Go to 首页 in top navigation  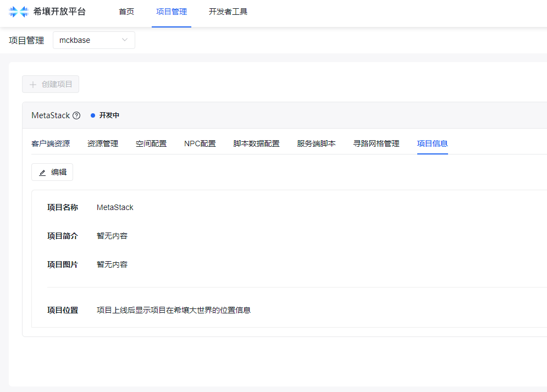[x=126, y=12]
